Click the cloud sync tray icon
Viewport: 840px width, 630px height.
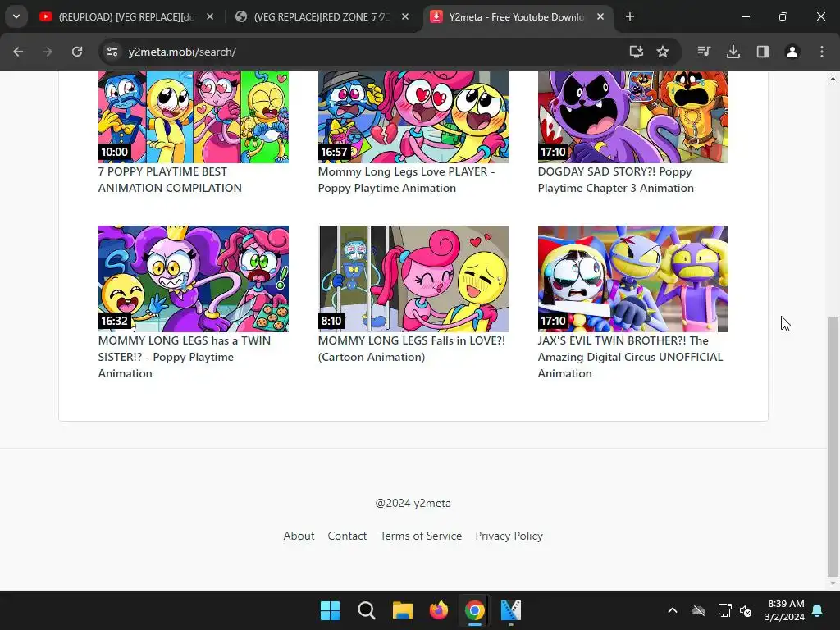coord(699,610)
